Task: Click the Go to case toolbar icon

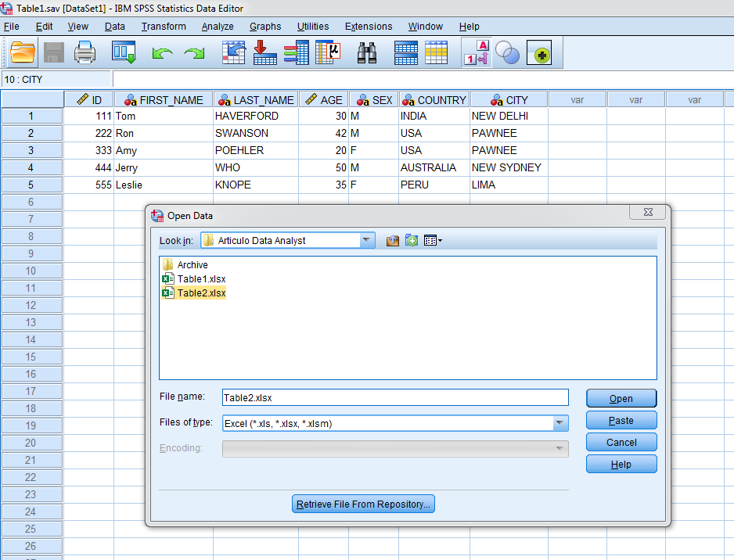Action: [234, 52]
